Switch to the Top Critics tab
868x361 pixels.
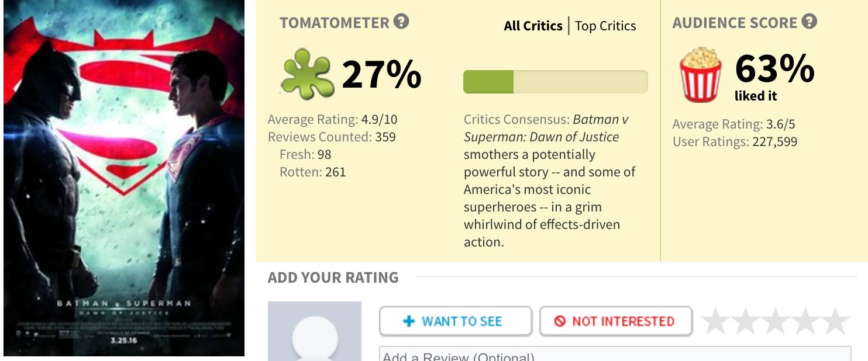click(x=605, y=26)
